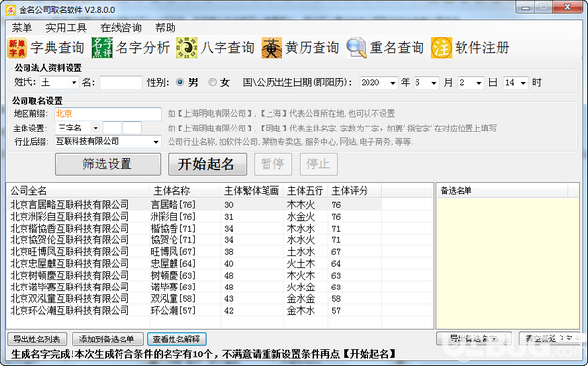Sort by the 主体评分 column header

click(355, 190)
